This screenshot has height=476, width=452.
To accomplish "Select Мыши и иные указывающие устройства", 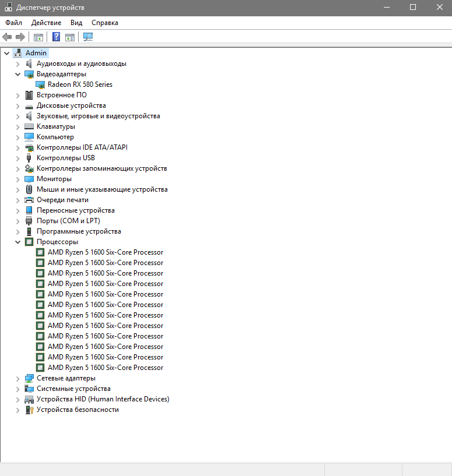I will [102, 189].
